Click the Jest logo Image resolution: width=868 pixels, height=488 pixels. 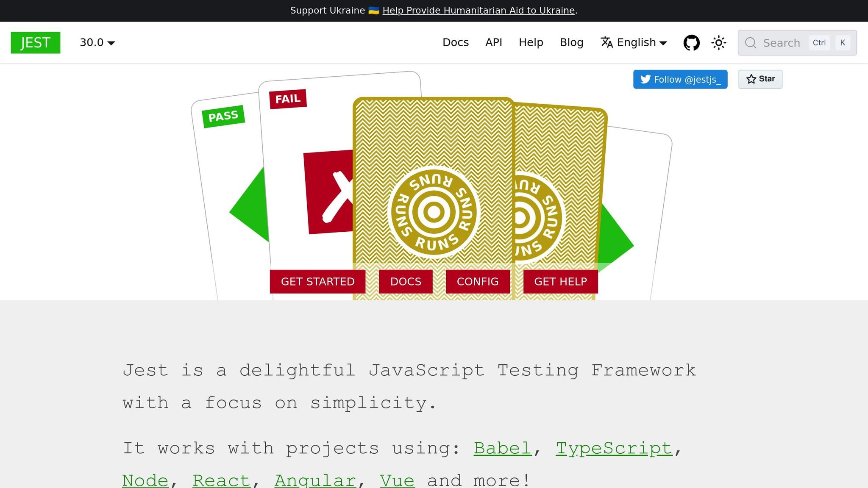click(x=36, y=43)
